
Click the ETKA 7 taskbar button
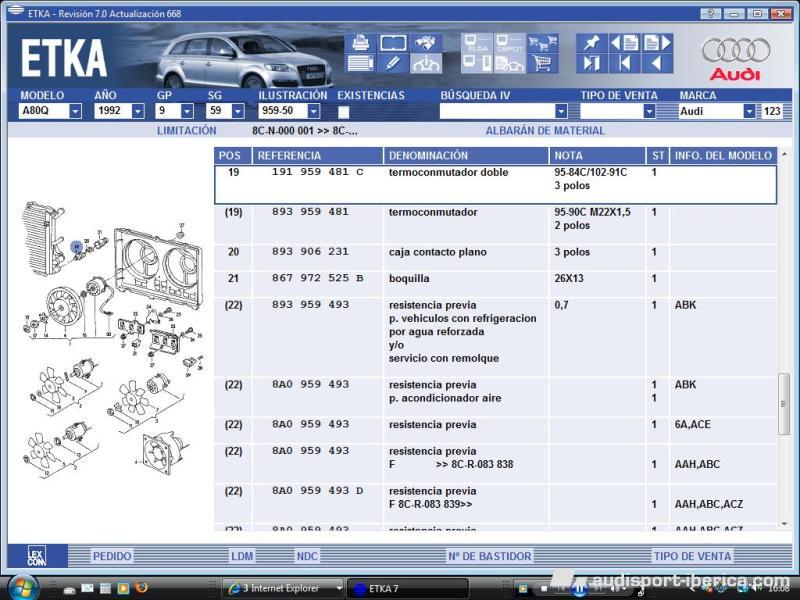pyautogui.click(x=407, y=588)
